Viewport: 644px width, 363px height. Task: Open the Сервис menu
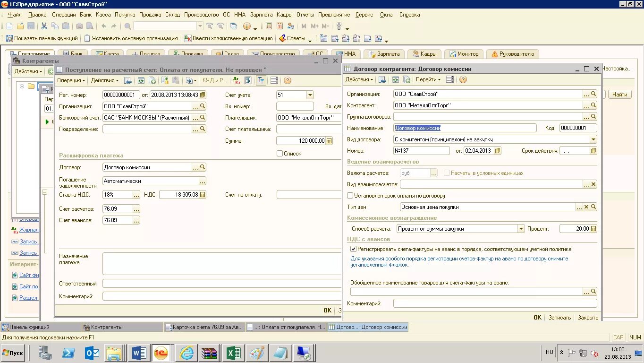click(364, 15)
